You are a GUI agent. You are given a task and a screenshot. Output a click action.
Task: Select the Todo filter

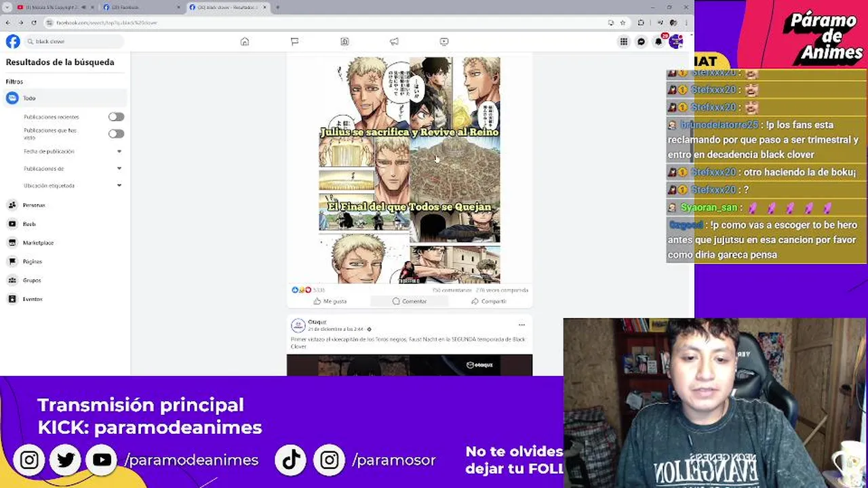pyautogui.click(x=65, y=98)
